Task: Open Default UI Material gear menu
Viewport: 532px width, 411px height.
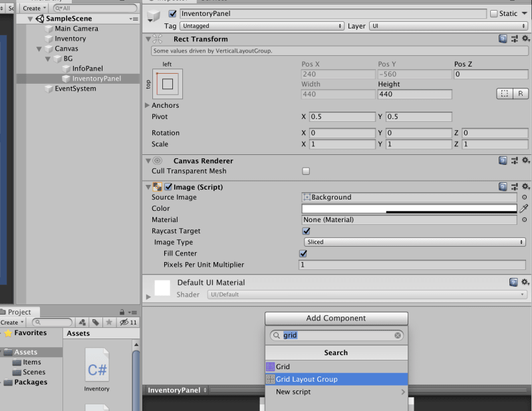Action: (x=525, y=282)
